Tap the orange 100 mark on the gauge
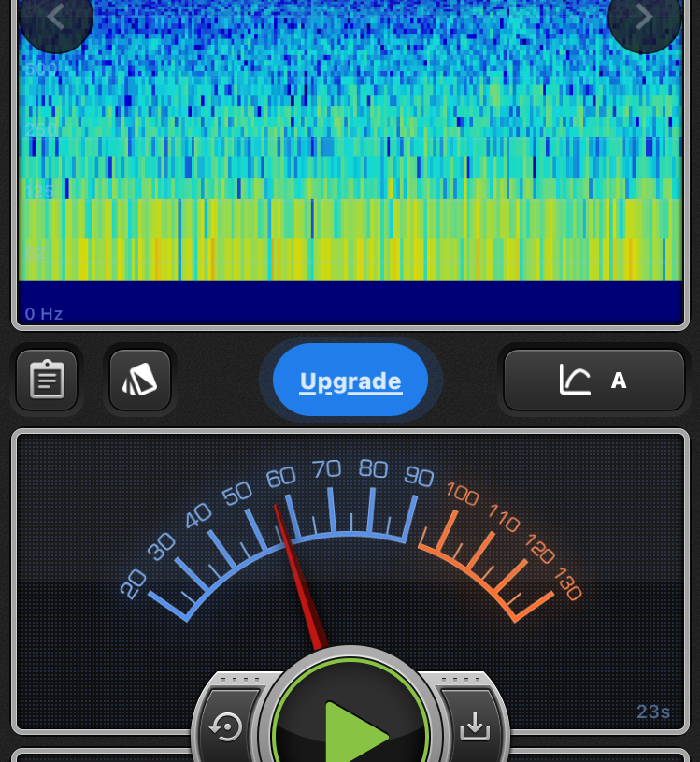This screenshot has width=700, height=762. point(462,493)
